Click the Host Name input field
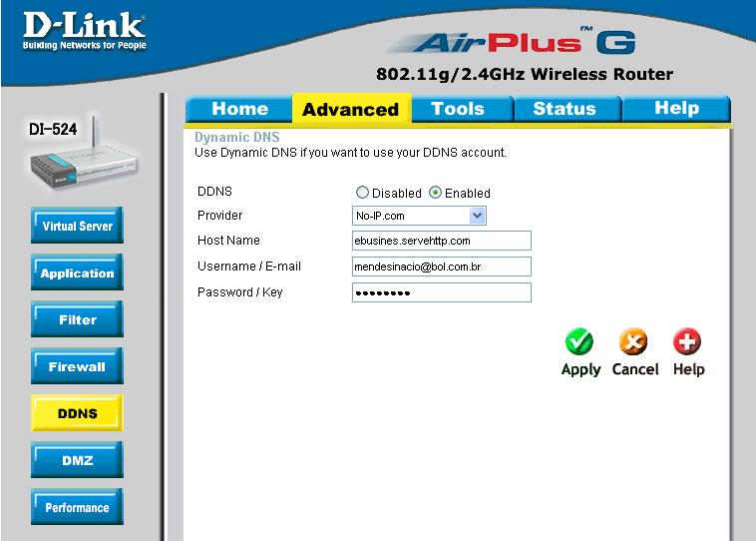Screen dimensions: 756x541 [x=442, y=241]
